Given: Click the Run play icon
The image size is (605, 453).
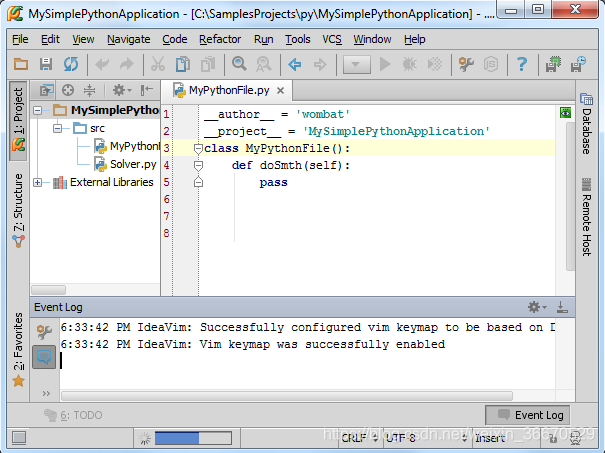Looking at the screenshot, I should (x=385, y=64).
